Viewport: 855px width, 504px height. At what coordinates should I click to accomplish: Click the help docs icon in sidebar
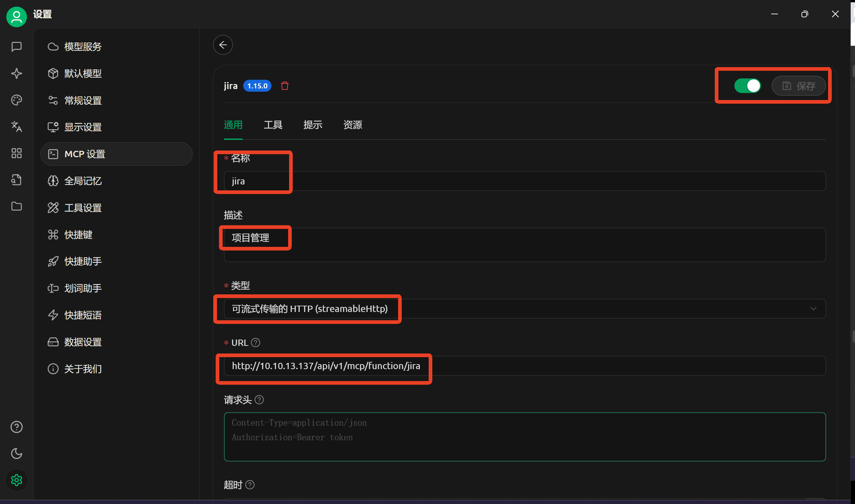(16, 427)
